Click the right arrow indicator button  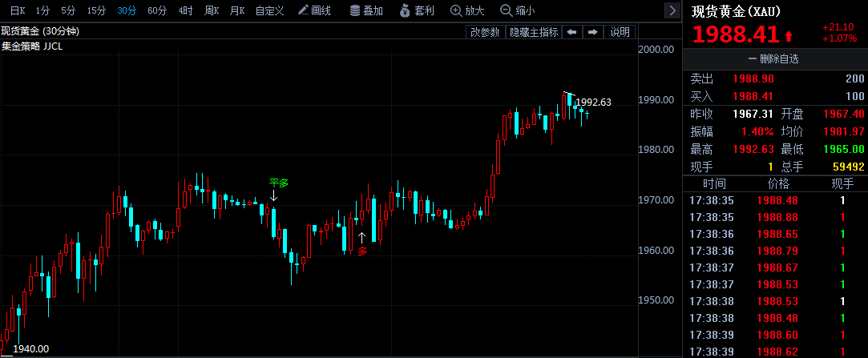(x=592, y=32)
